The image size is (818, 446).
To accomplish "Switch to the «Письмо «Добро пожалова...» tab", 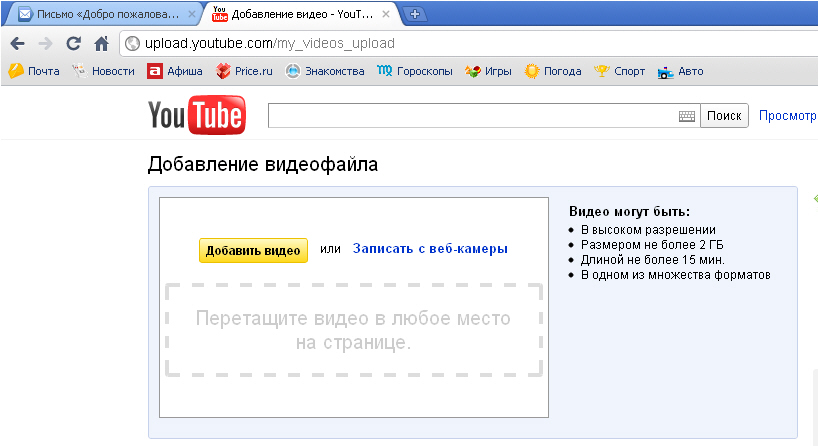I will pyautogui.click(x=102, y=14).
